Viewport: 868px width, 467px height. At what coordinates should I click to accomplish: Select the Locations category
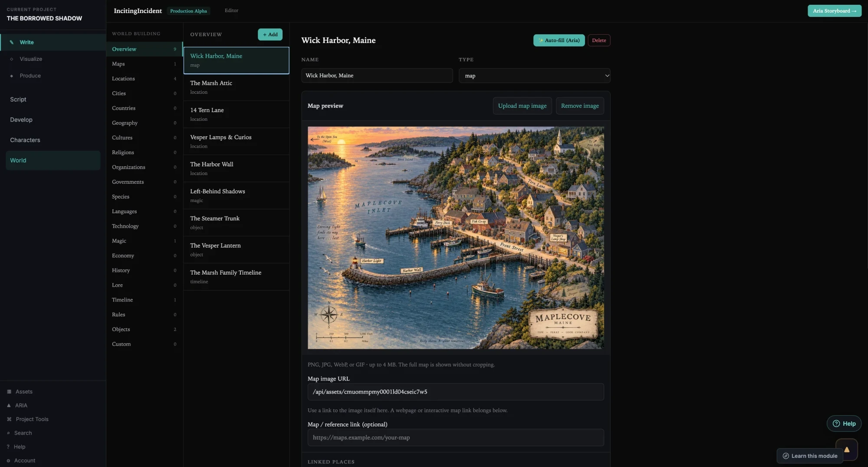point(145,79)
